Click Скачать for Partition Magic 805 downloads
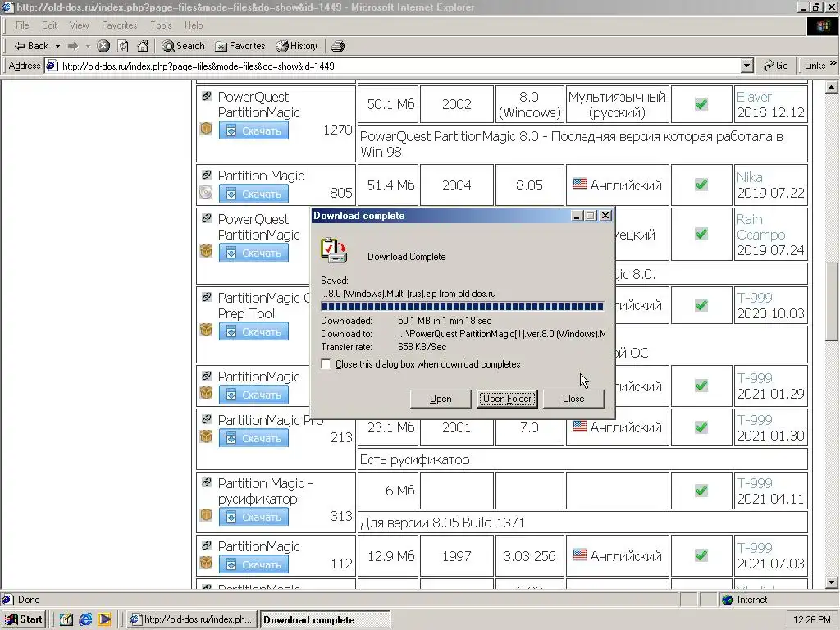The width and height of the screenshot is (840, 630). (x=253, y=194)
